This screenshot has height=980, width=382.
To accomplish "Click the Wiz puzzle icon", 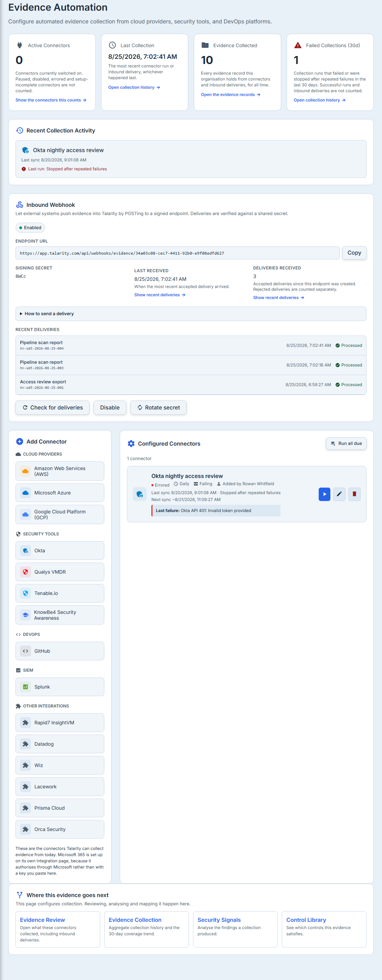I will (25, 765).
